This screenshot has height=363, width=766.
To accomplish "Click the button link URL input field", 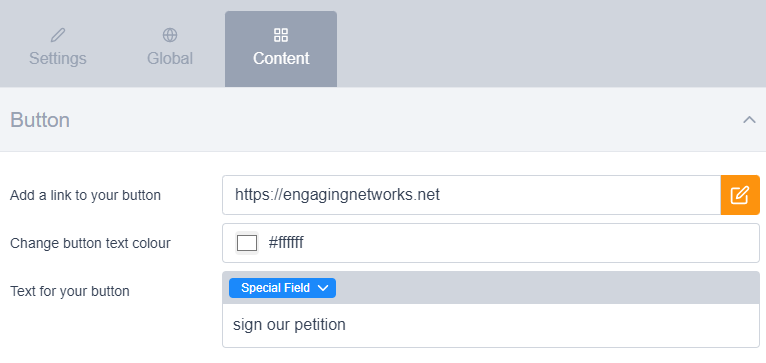I will pos(471,195).
